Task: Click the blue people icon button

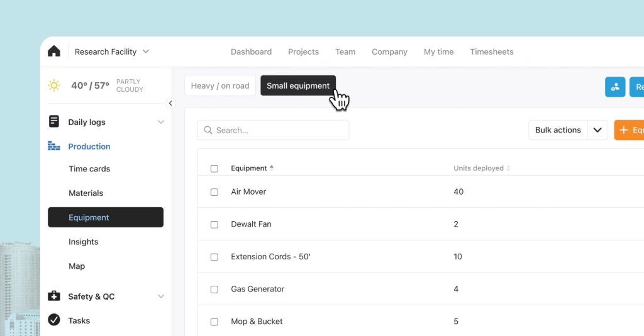Action: 615,87
